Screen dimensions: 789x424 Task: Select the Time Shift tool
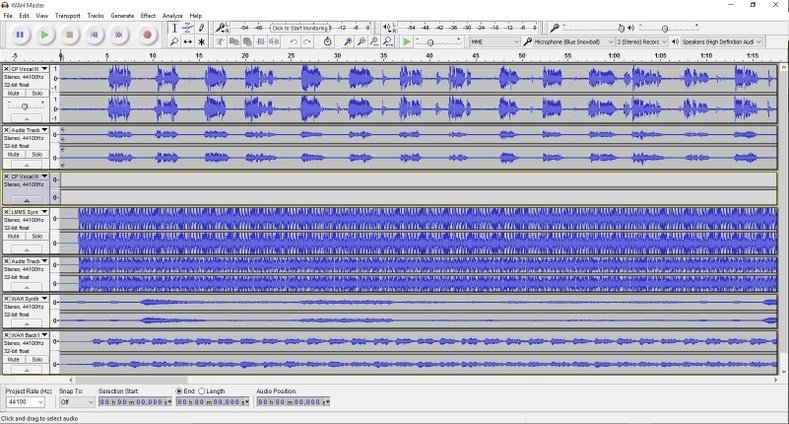click(x=187, y=42)
